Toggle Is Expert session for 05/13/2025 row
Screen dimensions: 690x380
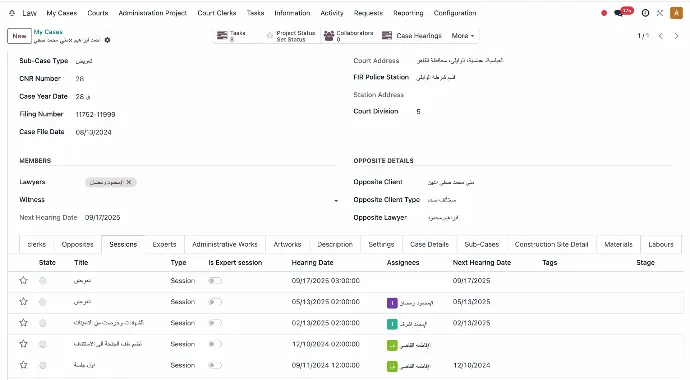pos(215,302)
